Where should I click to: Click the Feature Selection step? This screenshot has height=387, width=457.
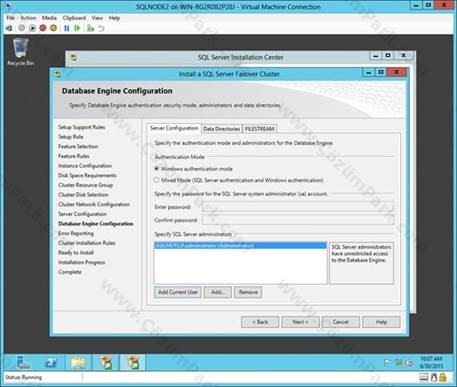click(78, 146)
